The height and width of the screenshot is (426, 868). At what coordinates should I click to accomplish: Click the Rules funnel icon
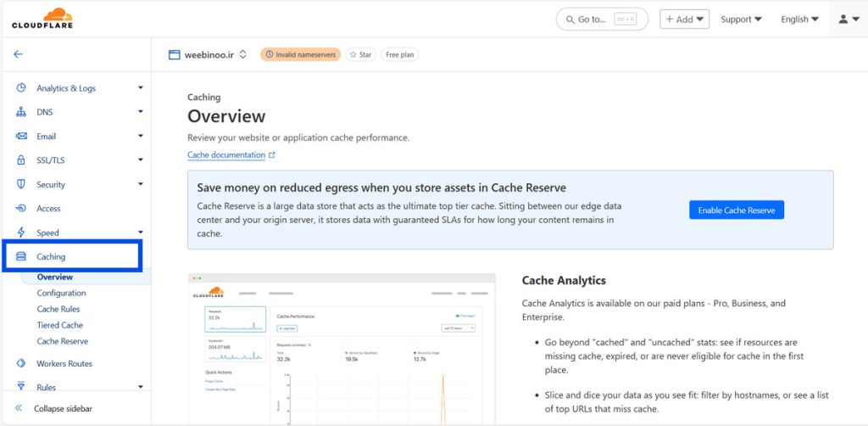point(21,385)
